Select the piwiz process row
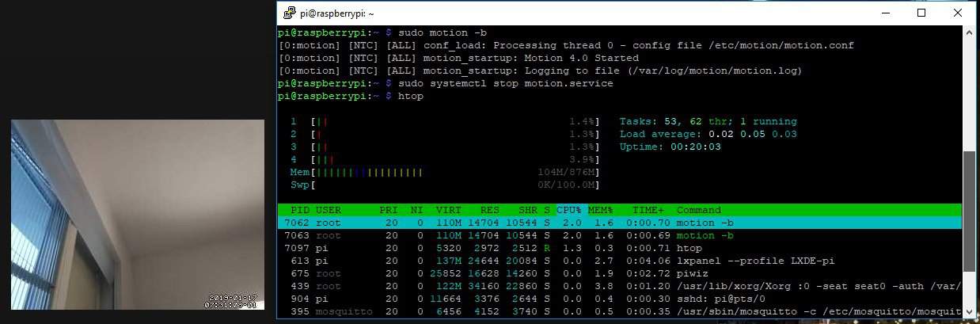 619,273
